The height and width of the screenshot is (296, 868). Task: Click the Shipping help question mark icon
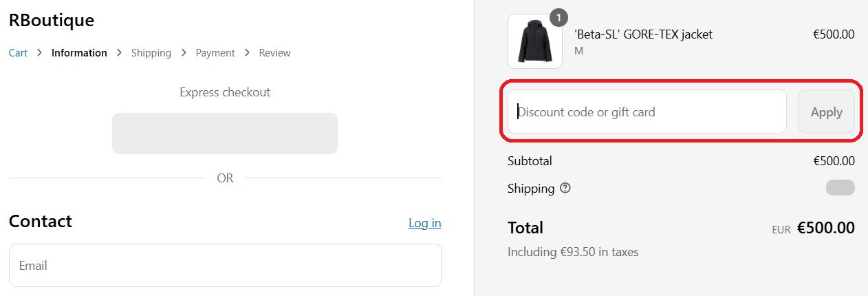coord(565,188)
